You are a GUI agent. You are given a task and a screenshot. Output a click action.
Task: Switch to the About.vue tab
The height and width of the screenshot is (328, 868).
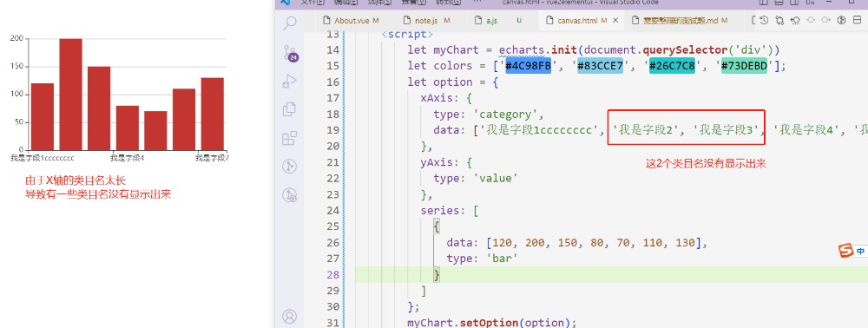[x=351, y=21]
